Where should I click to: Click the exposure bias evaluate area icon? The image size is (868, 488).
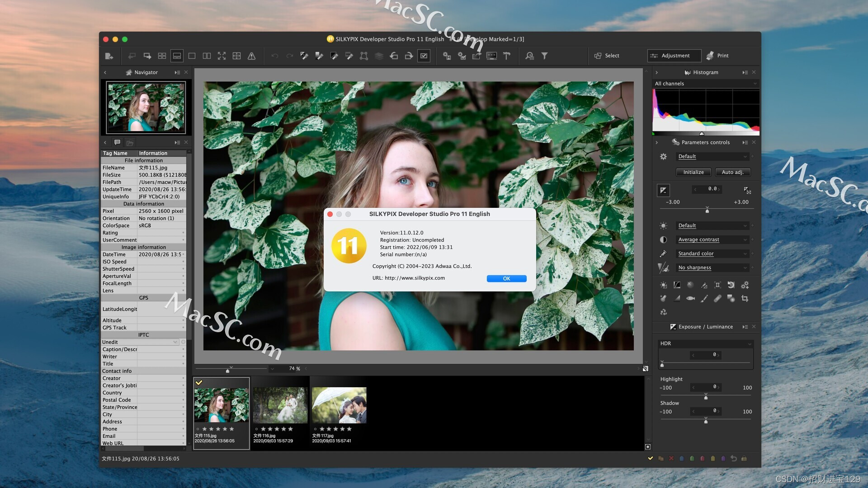[747, 190]
